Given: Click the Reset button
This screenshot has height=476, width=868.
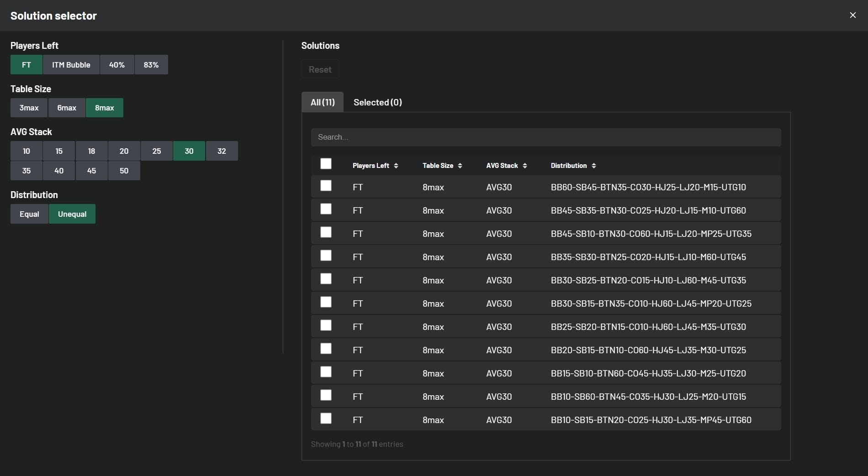Looking at the screenshot, I should [320, 69].
